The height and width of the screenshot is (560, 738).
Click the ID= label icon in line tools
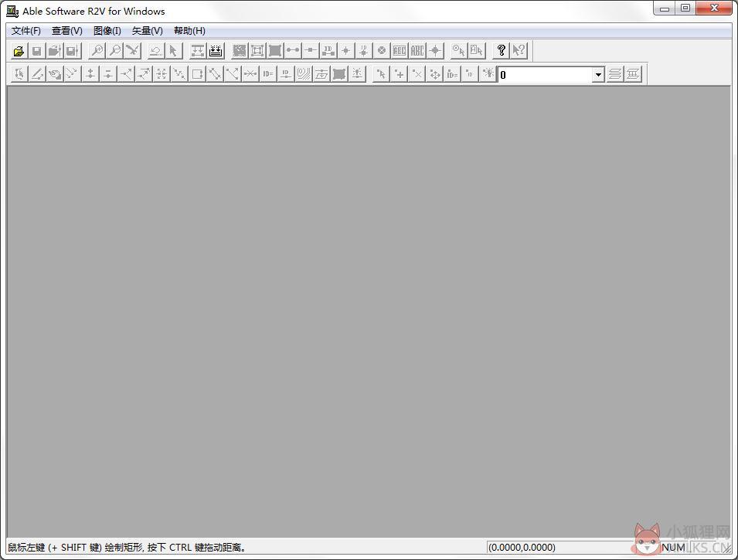tap(268, 74)
